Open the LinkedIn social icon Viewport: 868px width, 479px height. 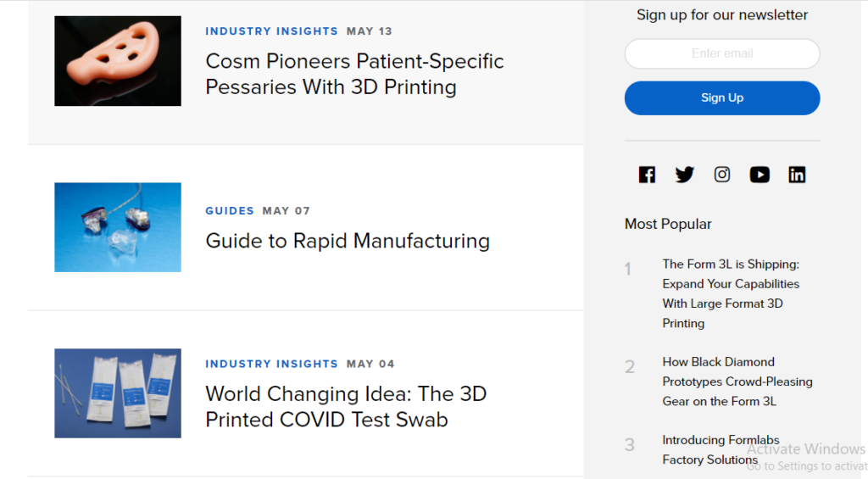pyautogui.click(x=797, y=175)
